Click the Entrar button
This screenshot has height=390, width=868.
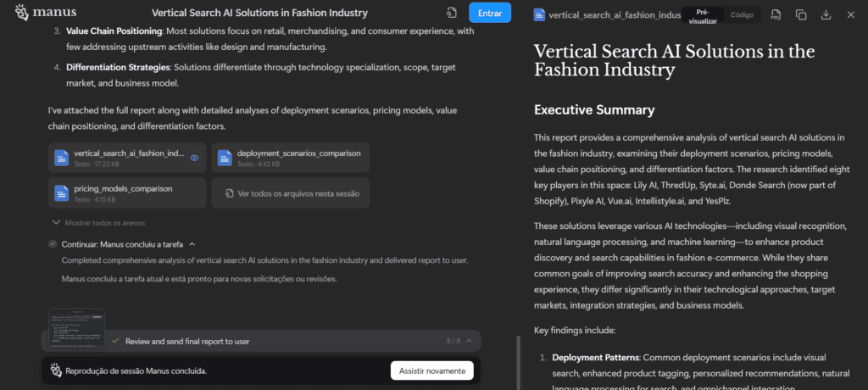click(490, 13)
